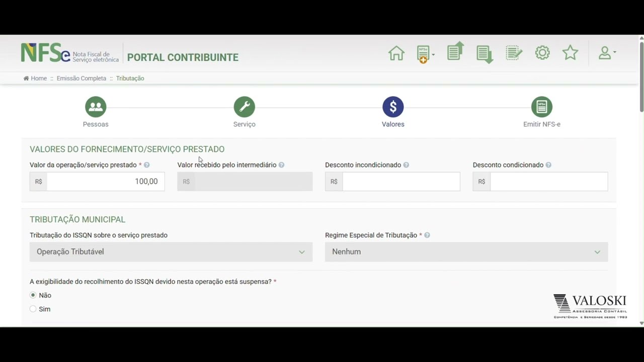Viewport: 644px width, 362px height.
Task: Select the Valores dollar step icon
Action: click(x=393, y=107)
